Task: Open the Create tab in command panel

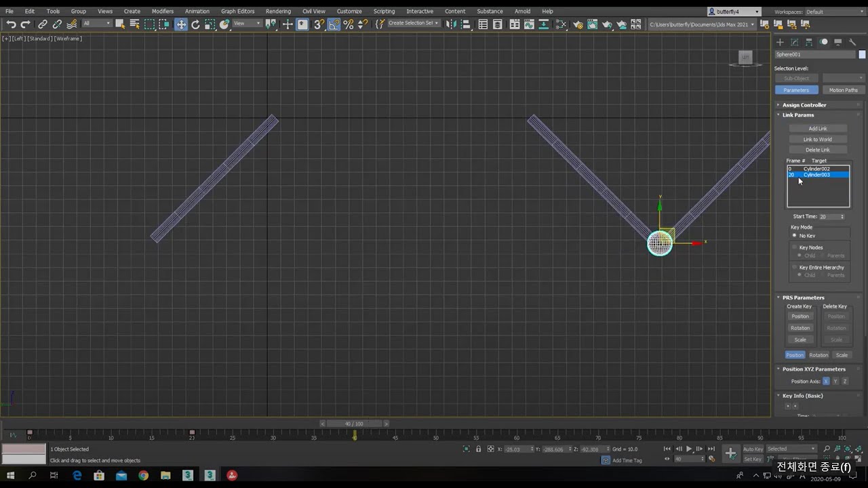Action: click(x=780, y=42)
